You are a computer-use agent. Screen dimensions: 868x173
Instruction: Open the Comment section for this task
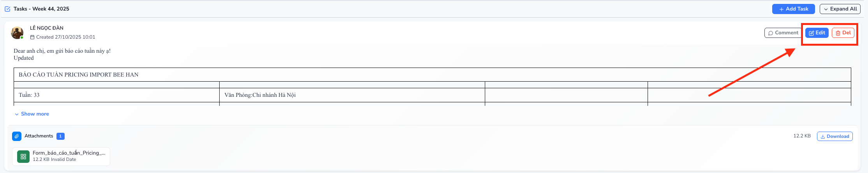pos(783,33)
